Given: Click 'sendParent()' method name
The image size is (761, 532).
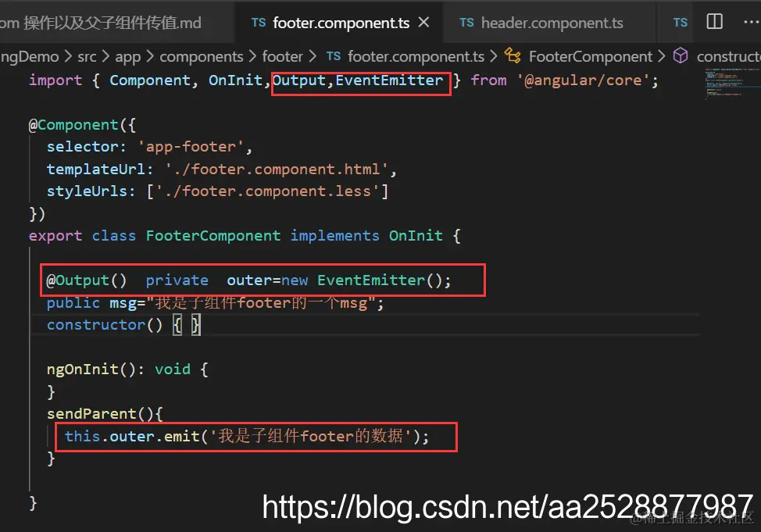Looking at the screenshot, I should point(101,414).
